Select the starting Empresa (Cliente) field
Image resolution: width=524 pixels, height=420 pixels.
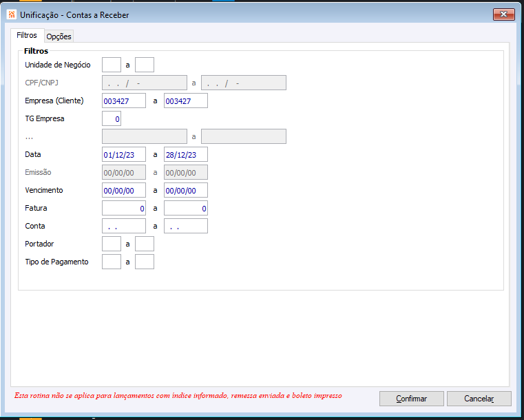pyautogui.click(x=124, y=101)
